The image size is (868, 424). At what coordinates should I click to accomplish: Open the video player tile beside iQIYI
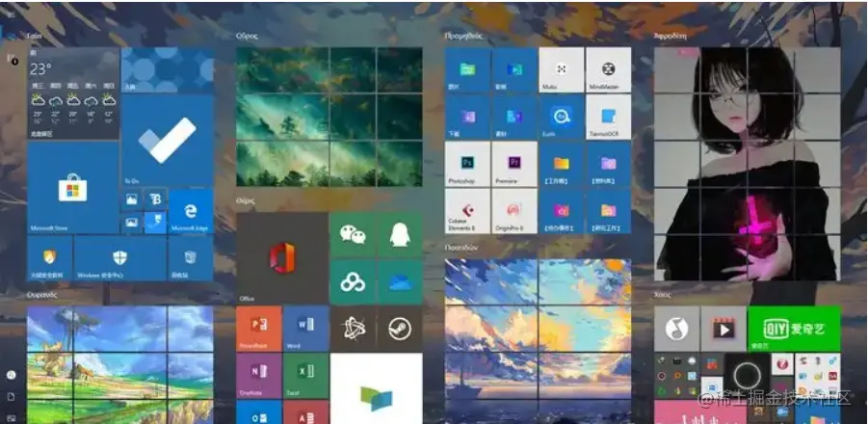click(x=723, y=329)
